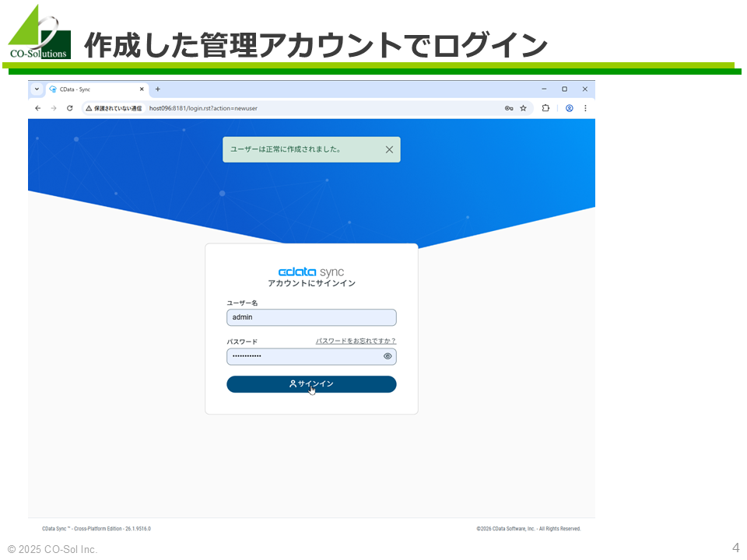Screen dimensions: 747x560
Task: Click the パスワードをお忘れですか？ link
Action: (x=356, y=341)
